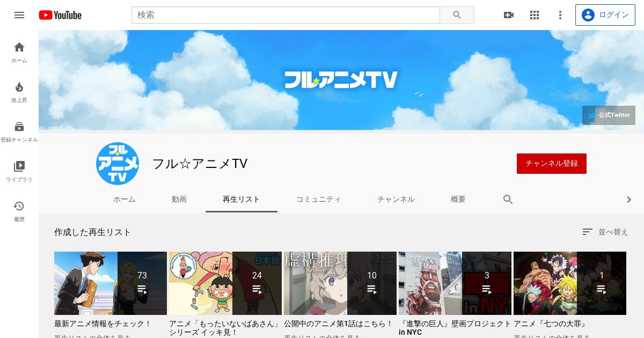Click the search magnifier button
The height and width of the screenshot is (338, 644).
pyautogui.click(x=457, y=15)
